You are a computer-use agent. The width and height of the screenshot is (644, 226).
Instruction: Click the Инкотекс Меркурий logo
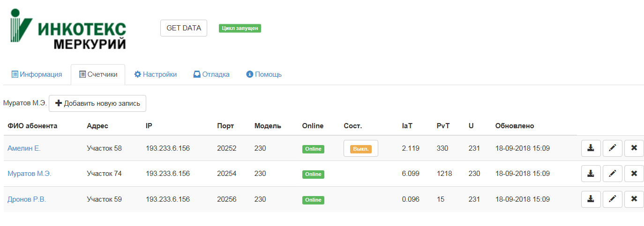coord(68,29)
